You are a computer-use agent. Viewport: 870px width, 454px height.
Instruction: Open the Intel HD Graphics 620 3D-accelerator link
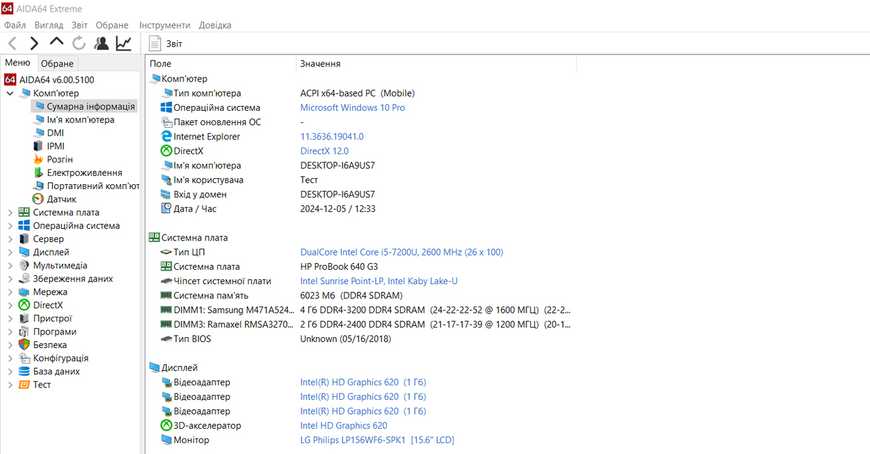pyautogui.click(x=343, y=426)
